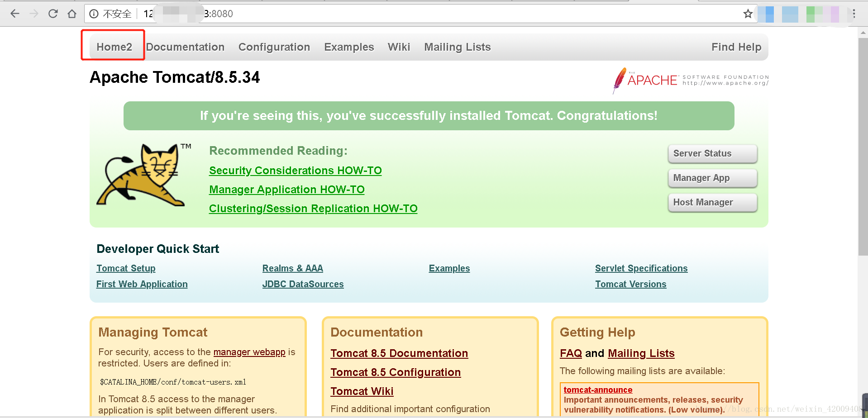Open the Realms & AAA link
Screen dimensions: 868x418
tap(293, 268)
